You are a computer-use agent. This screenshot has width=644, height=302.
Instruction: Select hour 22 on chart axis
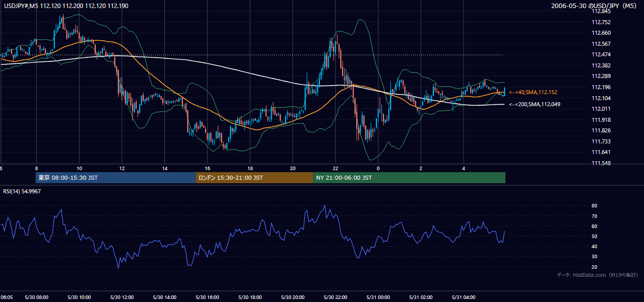point(336,168)
